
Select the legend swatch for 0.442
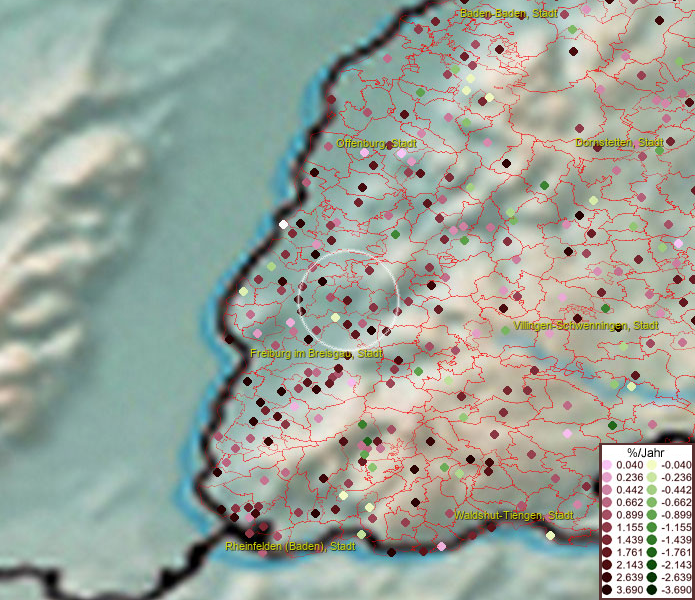click(x=607, y=490)
